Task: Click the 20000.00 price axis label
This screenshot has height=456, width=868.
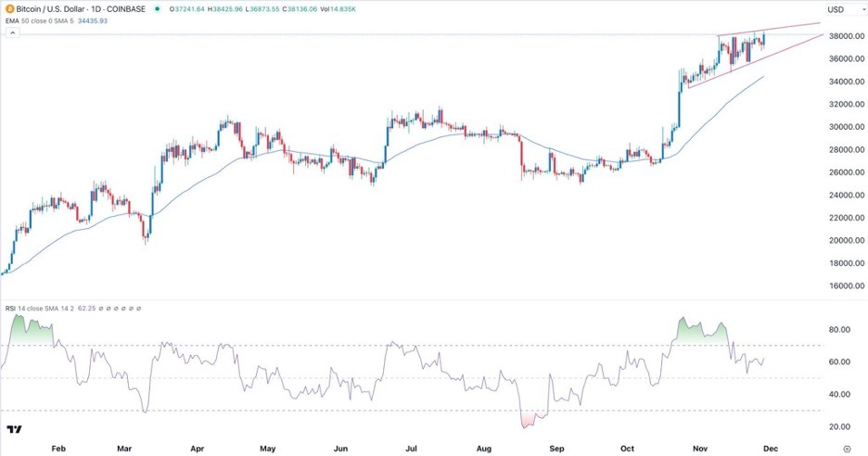Action: click(847, 240)
